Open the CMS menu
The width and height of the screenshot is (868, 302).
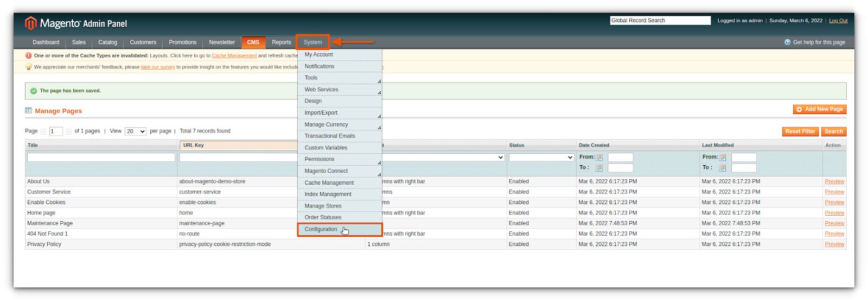[x=253, y=42]
